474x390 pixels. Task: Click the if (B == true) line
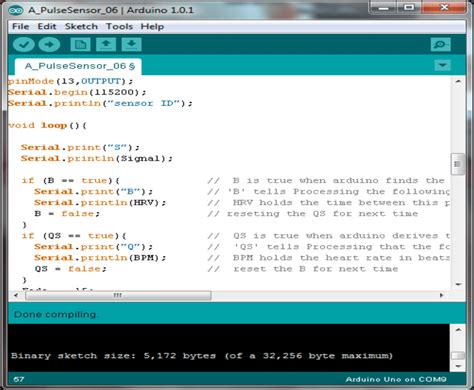click(70, 180)
